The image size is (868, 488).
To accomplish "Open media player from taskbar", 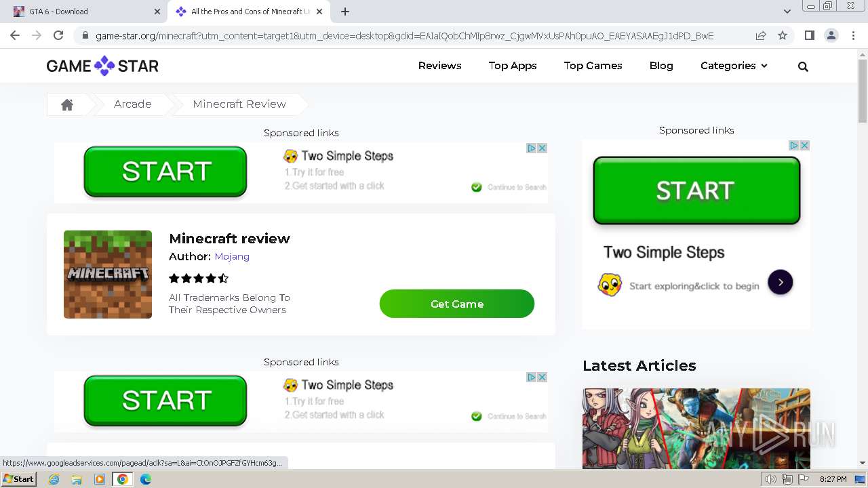I will click(100, 479).
